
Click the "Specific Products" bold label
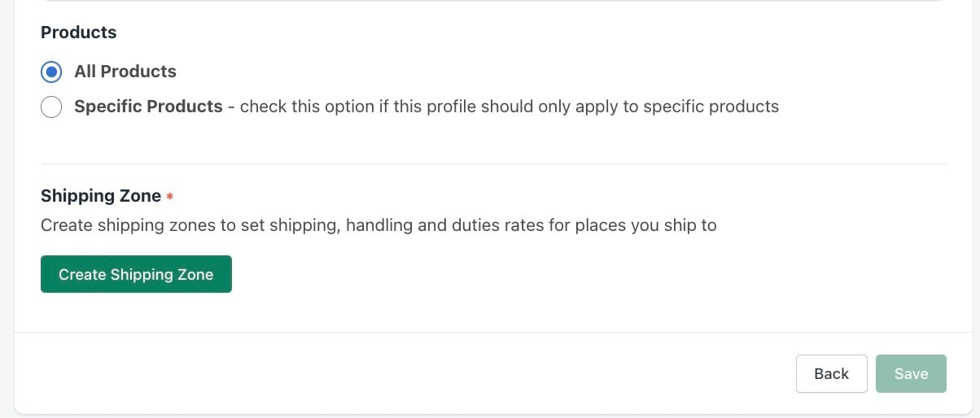148,107
